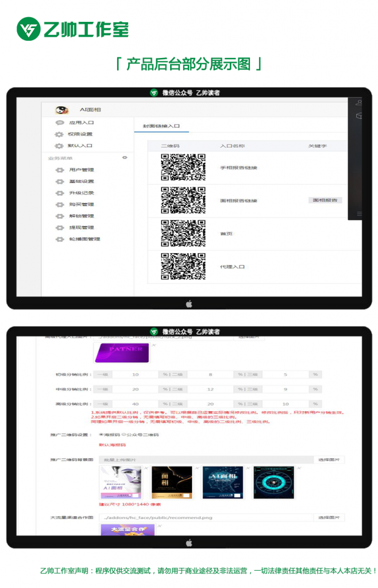Open 应用入口 via its chat bubble icon
378x588 pixels.
[x=60, y=123]
